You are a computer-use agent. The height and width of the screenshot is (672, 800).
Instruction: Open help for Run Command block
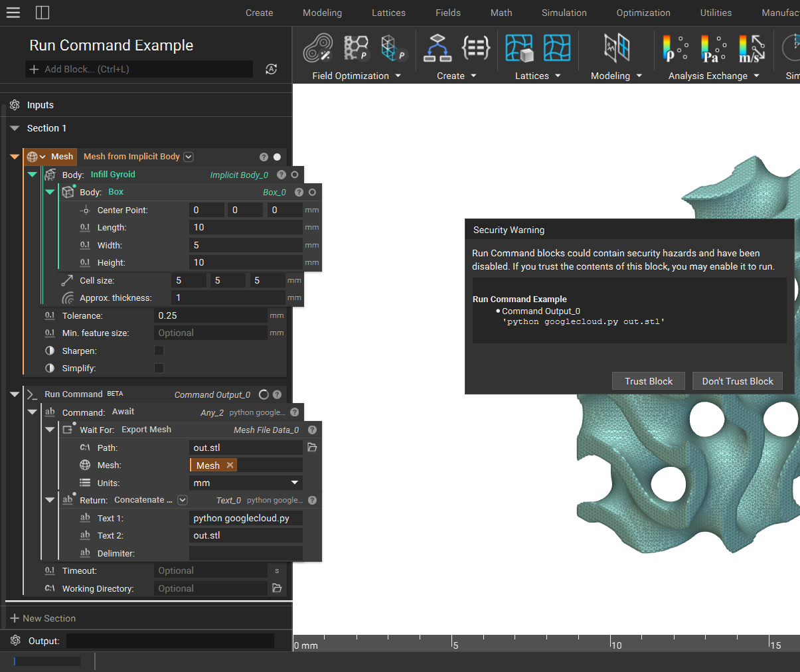(x=278, y=394)
